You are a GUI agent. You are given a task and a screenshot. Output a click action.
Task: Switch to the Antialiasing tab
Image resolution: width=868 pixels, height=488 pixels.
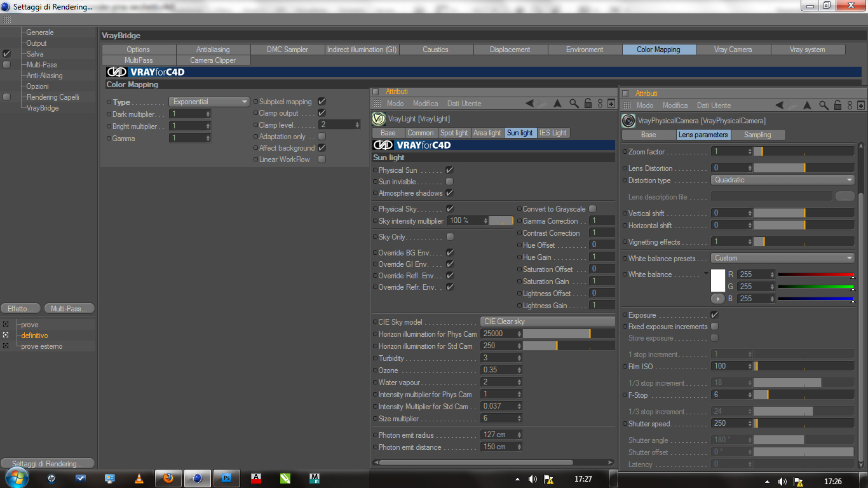pos(213,50)
